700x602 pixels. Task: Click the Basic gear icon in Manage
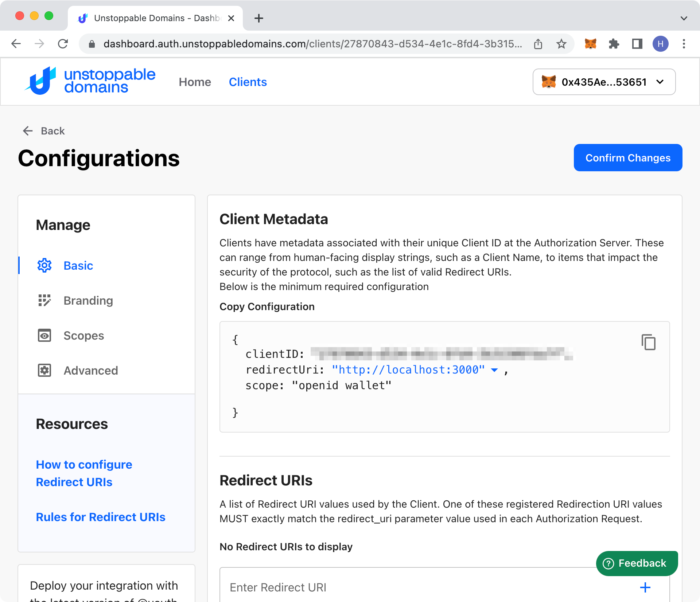coord(44,265)
